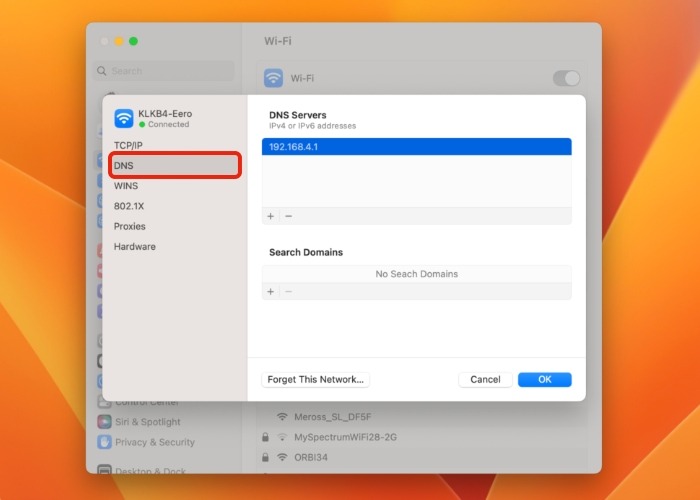Image resolution: width=700 pixels, height=500 pixels.
Task: Select DNS server entry 192.168.4.1
Action: (x=417, y=147)
